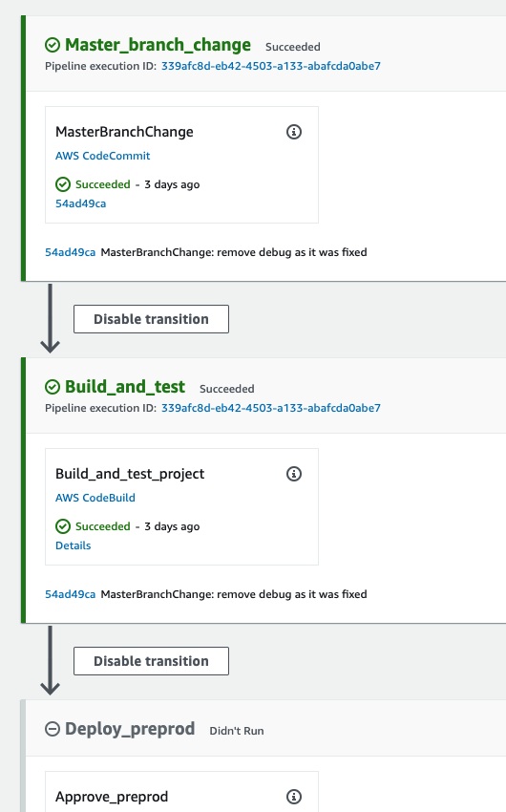Open Details link for Build_and_test_project

[x=73, y=545]
